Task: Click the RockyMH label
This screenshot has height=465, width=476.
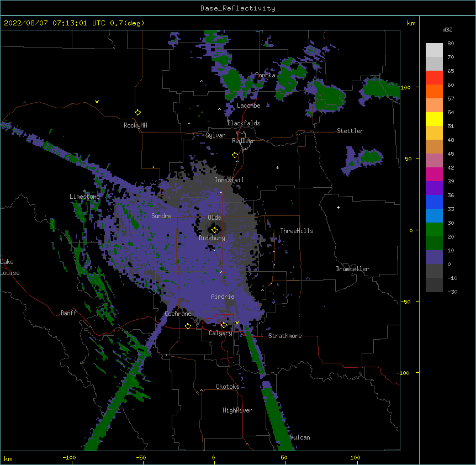Action: pos(135,125)
